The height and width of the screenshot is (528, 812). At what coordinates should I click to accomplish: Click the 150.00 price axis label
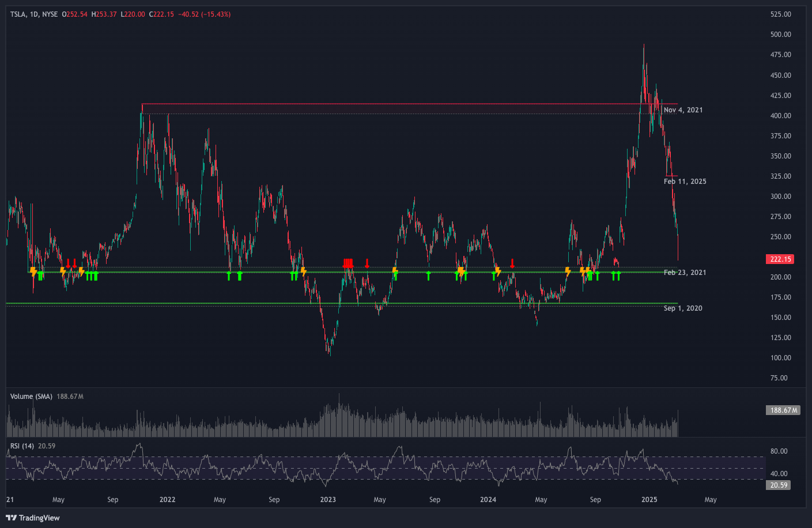780,318
